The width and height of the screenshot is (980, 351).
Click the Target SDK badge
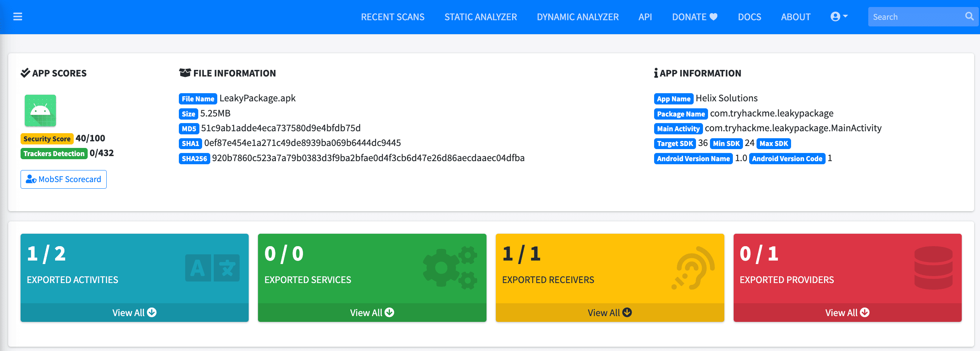675,144
